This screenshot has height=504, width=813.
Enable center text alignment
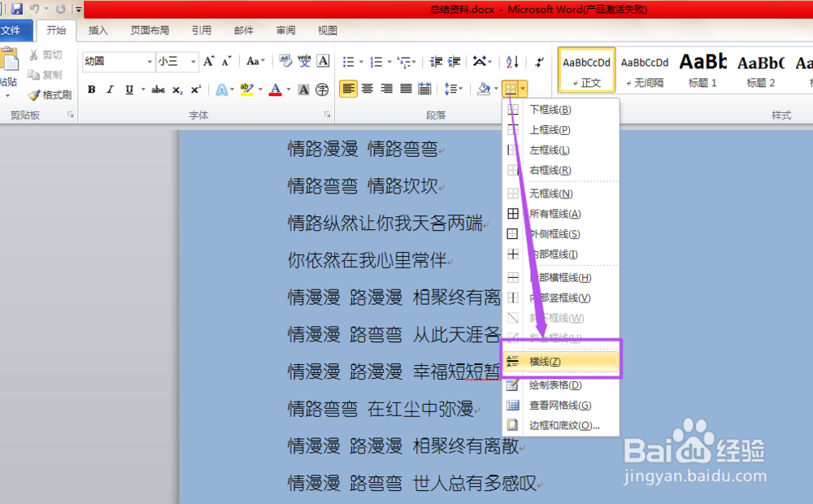coord(367,89)
